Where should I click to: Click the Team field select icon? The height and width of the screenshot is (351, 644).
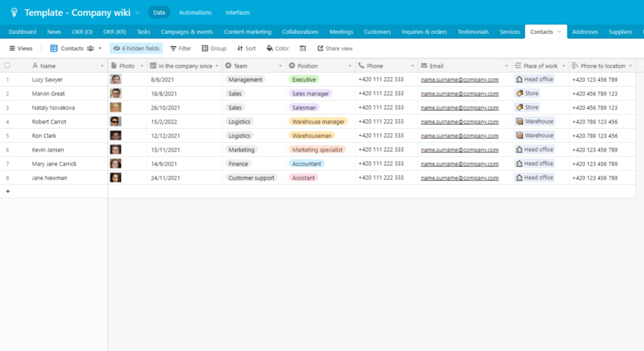228,66
